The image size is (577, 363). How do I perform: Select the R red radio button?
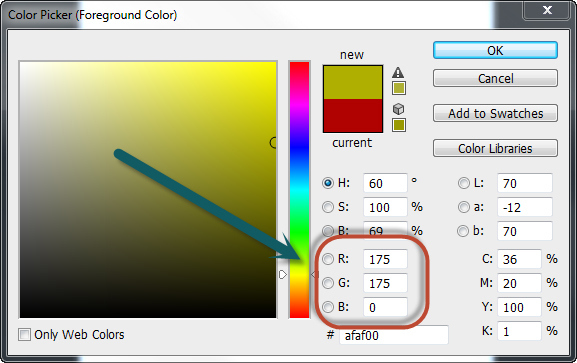tap(328, 259)
